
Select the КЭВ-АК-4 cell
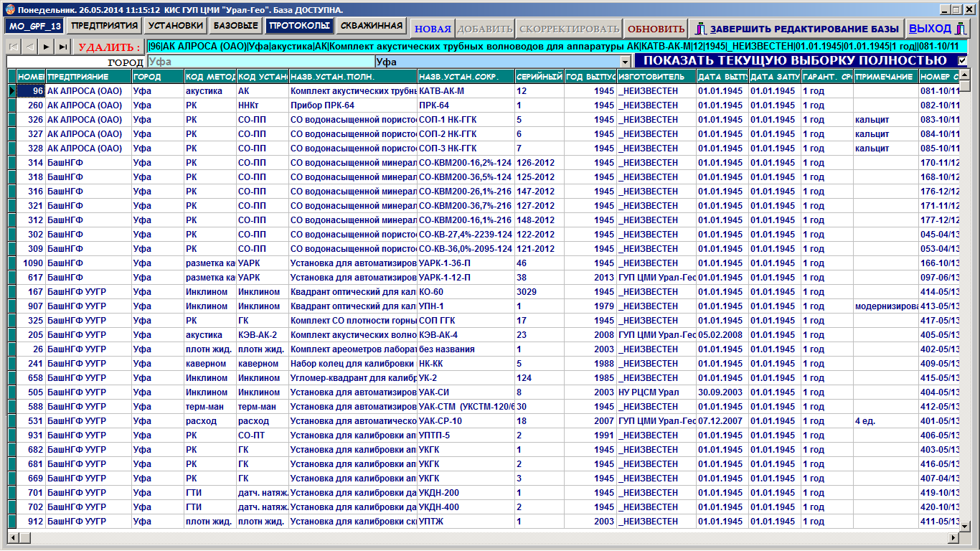click(466, 335)
